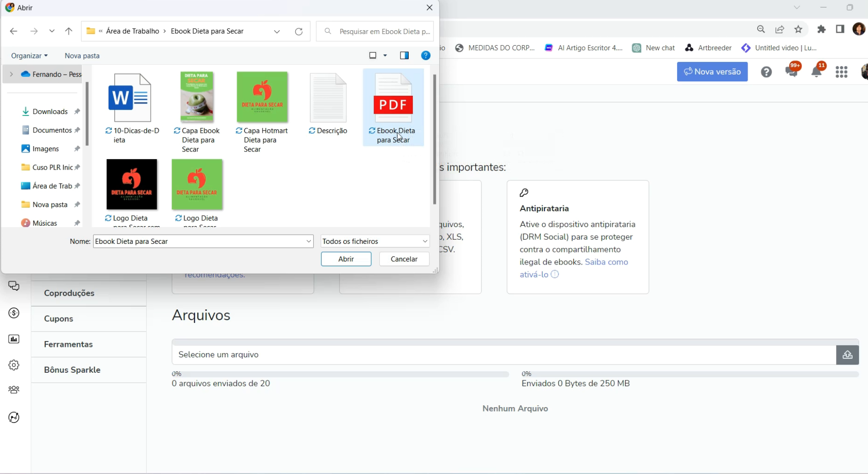
Task: Open the Ferramentas sidebar item
Action: [68, 345]
